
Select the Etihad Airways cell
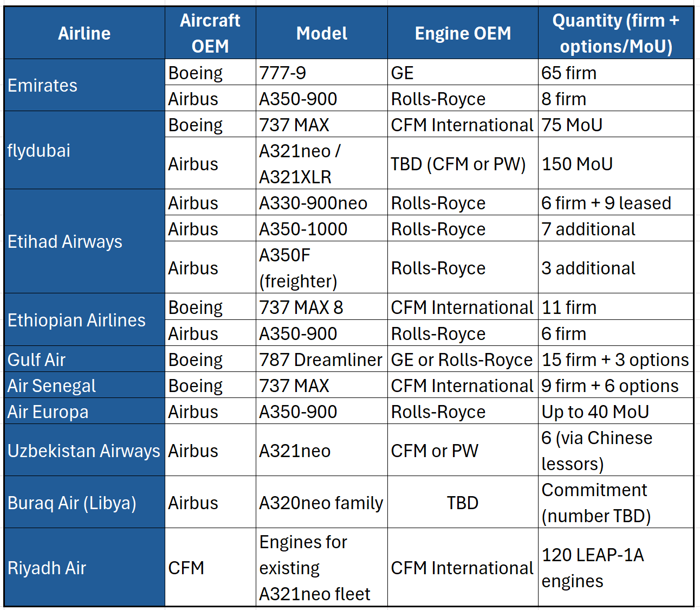click(84, 241)
